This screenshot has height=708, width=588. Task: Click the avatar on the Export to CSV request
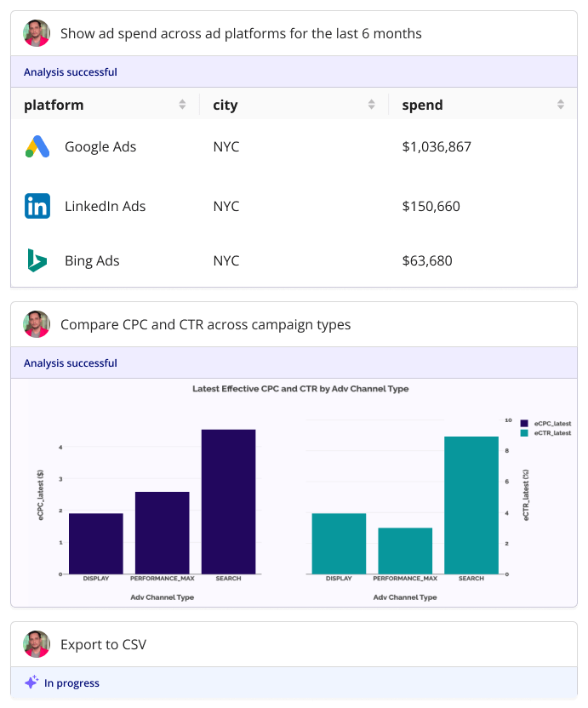36,644
